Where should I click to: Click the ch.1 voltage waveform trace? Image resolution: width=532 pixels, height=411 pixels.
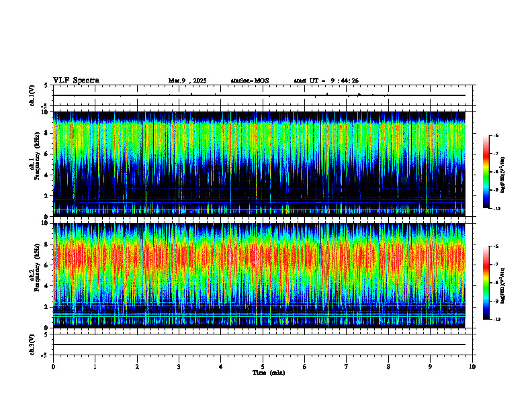(x=259, y=95)
